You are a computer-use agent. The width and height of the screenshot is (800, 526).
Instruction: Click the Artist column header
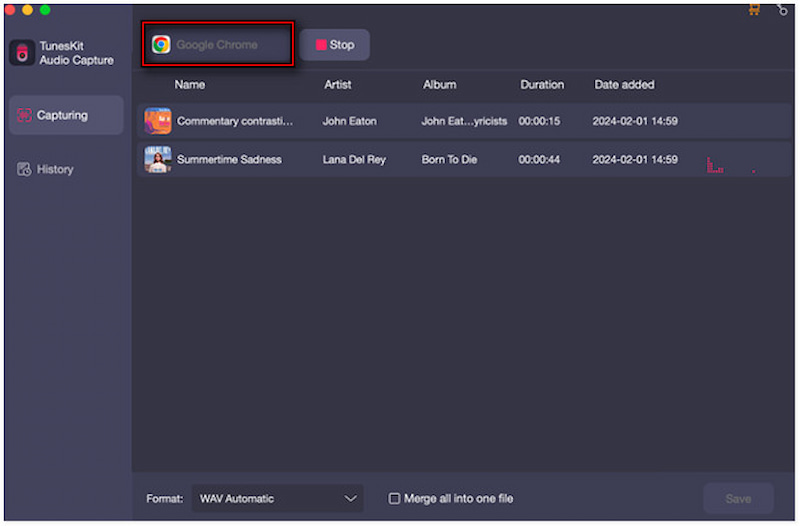338,85
